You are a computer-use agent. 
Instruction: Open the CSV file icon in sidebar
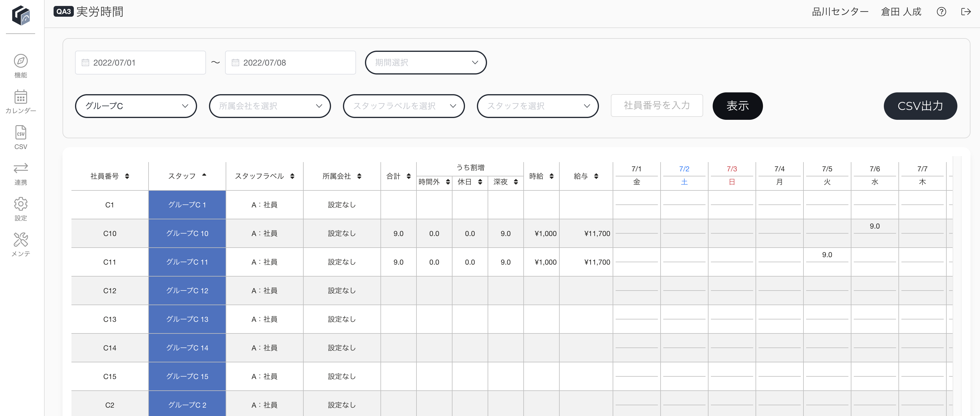[x=21, y=133]
